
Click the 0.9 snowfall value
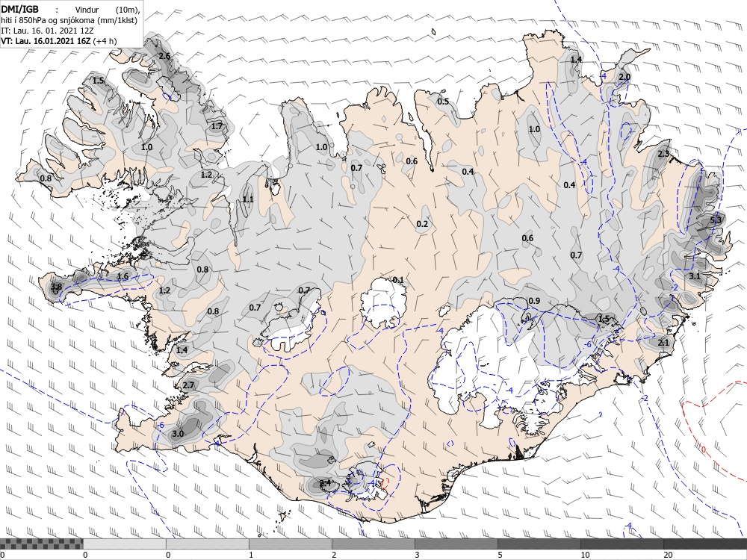[x=535, y=301]
